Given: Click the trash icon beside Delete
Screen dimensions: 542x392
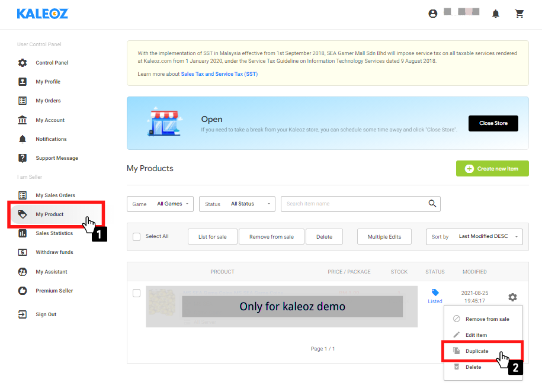Looking at the screenshot, I should tap(457, 367).
